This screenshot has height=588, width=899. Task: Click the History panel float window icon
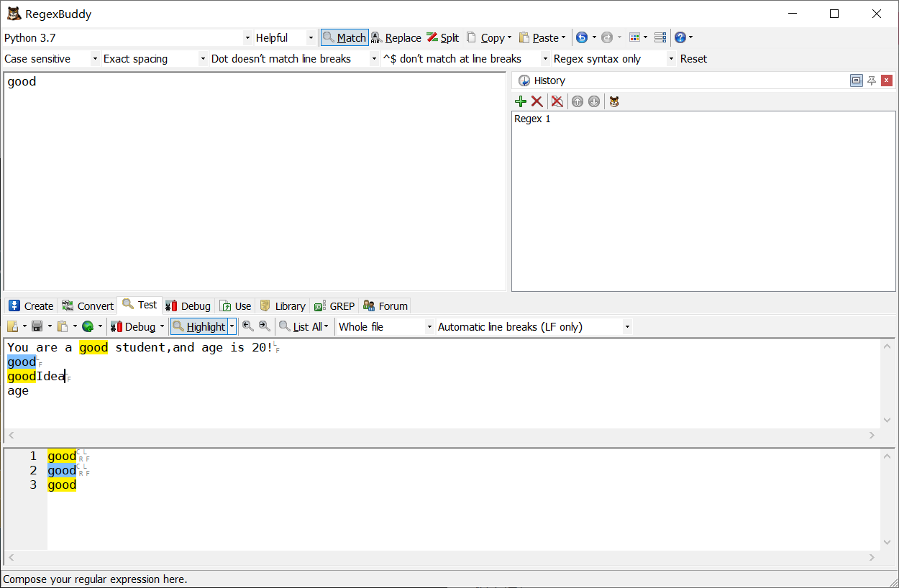pos(856,81)
